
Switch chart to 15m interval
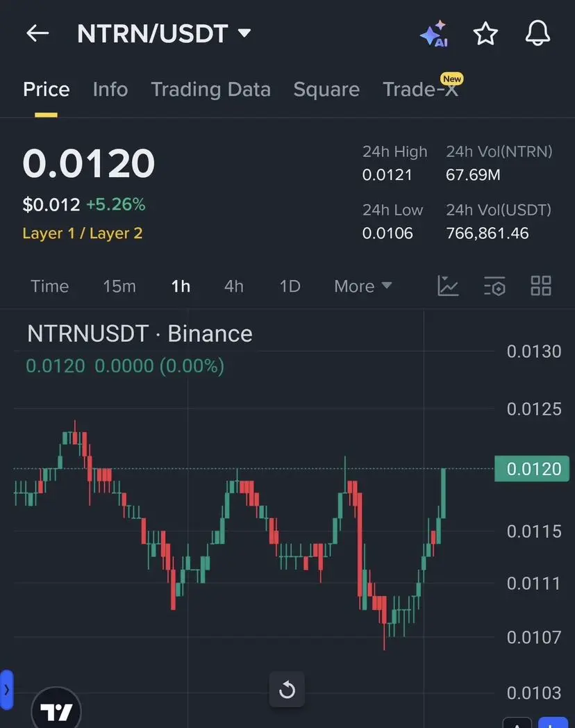click(119, 286)
